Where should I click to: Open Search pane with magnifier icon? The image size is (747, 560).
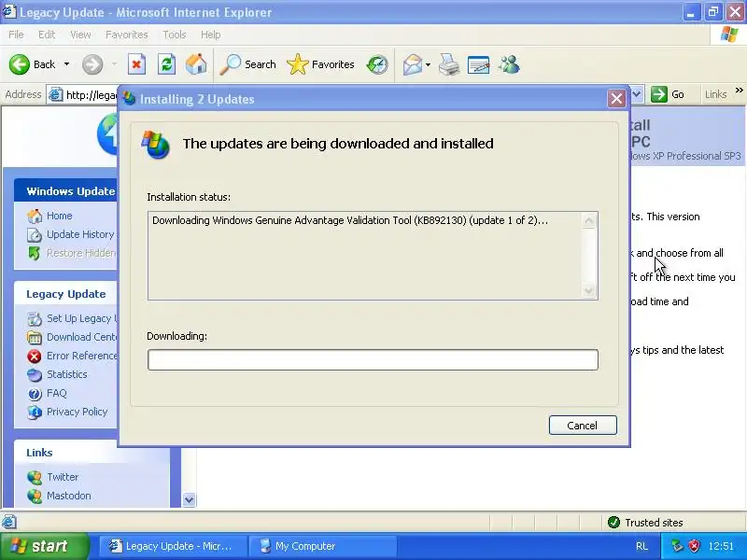231,64
